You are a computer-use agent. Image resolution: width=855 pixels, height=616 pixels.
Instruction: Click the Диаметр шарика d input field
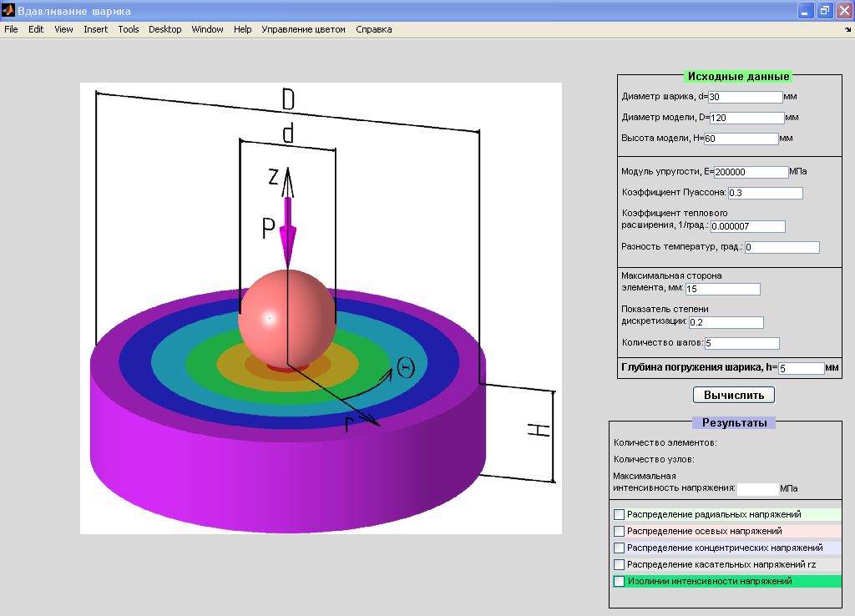pos(745,97)
